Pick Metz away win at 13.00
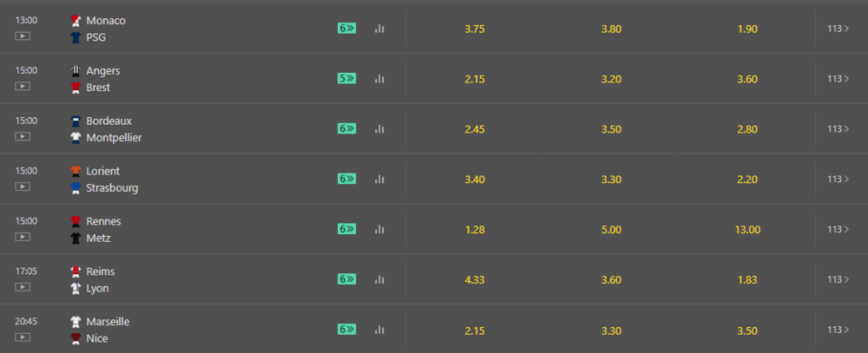The image size is (868, 353). coord(748,230)
